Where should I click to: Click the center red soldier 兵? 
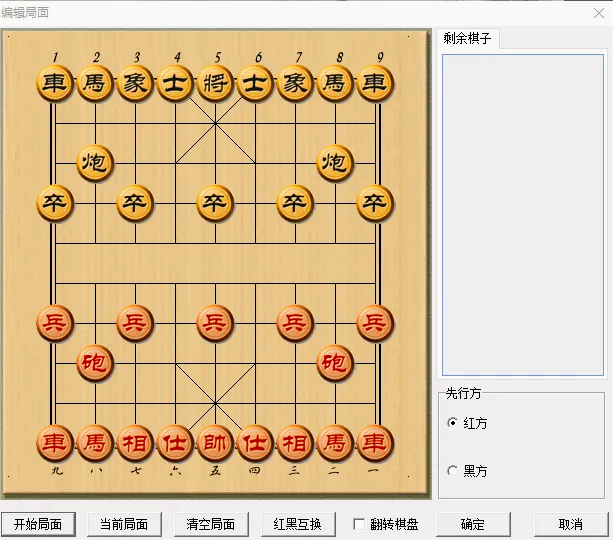[215, 322]
